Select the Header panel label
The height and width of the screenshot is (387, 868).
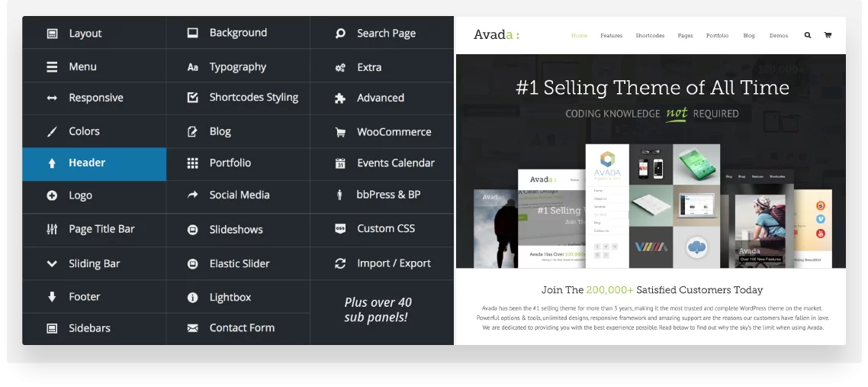coord(87,163)
